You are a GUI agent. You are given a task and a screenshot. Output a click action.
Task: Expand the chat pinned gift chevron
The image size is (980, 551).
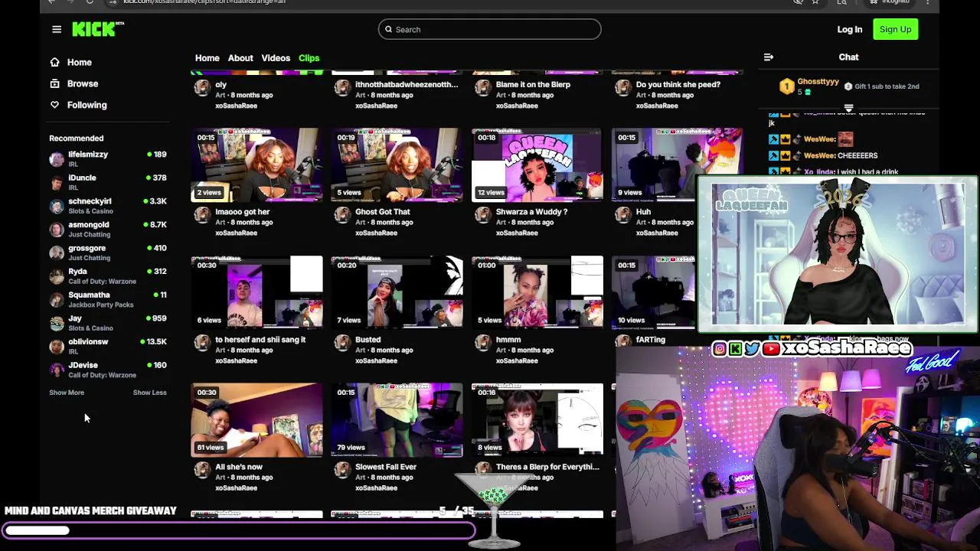pos(848,108)
